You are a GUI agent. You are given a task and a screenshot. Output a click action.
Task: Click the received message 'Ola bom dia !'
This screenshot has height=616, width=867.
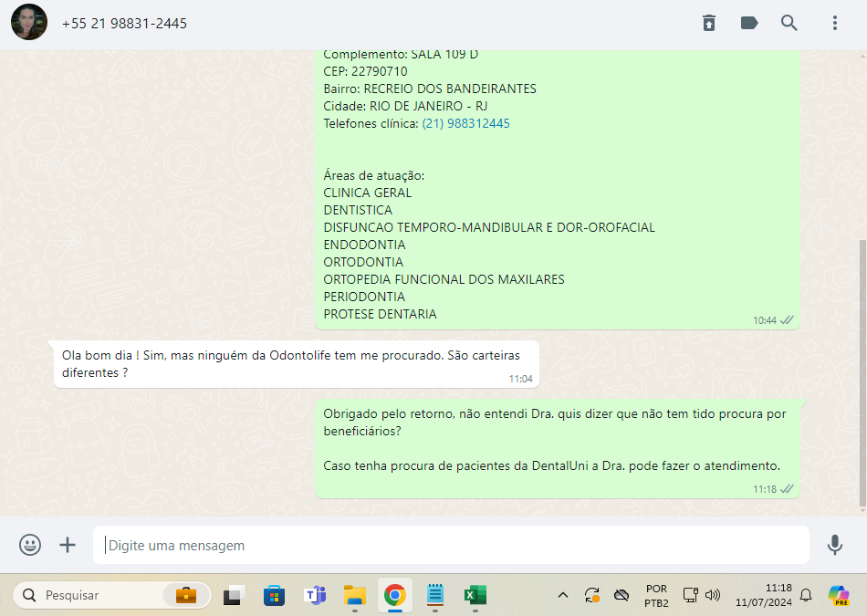(x=297, y=364)
